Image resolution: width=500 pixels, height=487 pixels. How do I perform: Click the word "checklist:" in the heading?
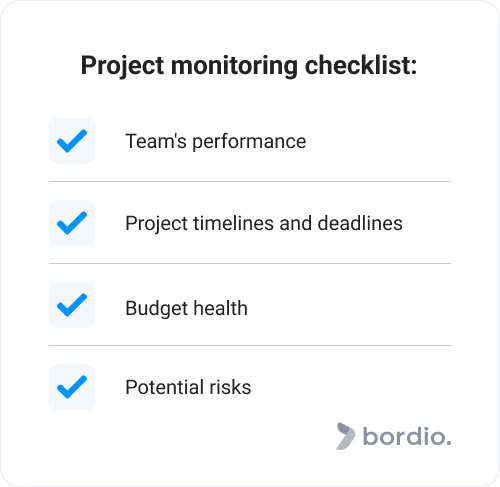[x=361, y=65]
